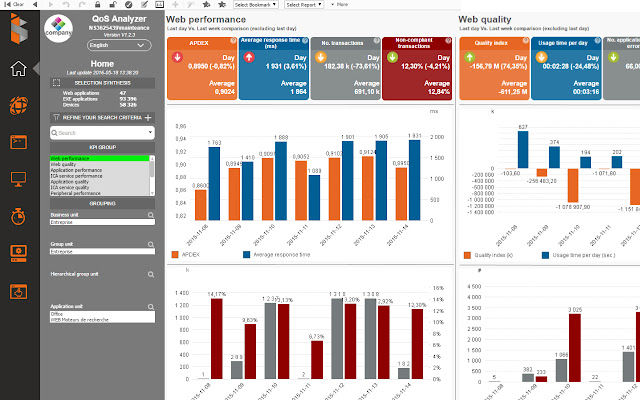Open the More toolbar menu
Viewport: 640px width, 400px height.
[x=339, y=4]
